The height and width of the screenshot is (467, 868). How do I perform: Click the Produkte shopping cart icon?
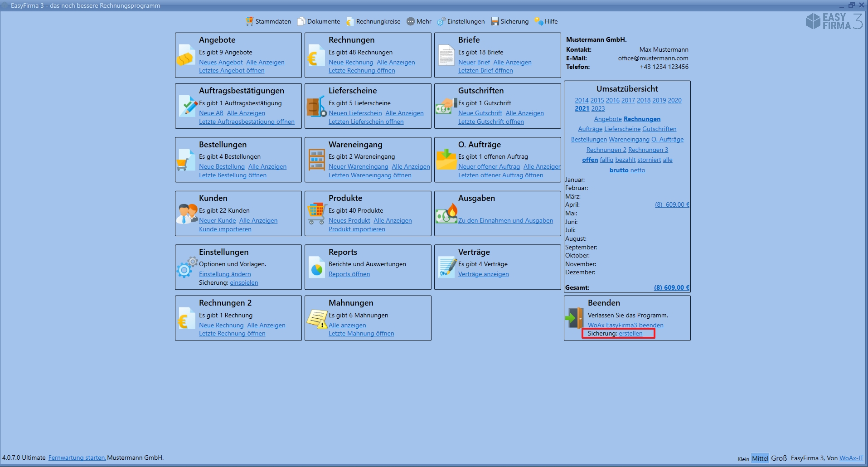pos(317,214)
